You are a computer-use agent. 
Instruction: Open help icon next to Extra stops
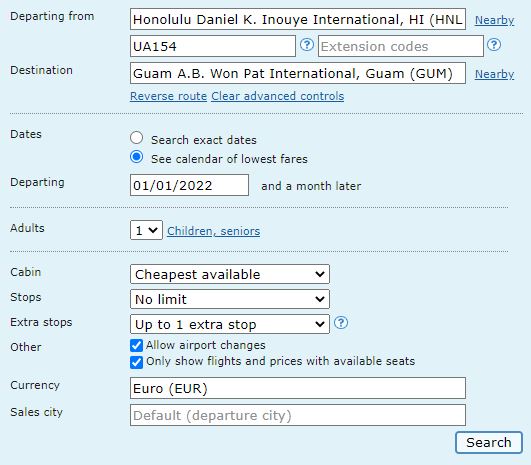pos(341,322)
